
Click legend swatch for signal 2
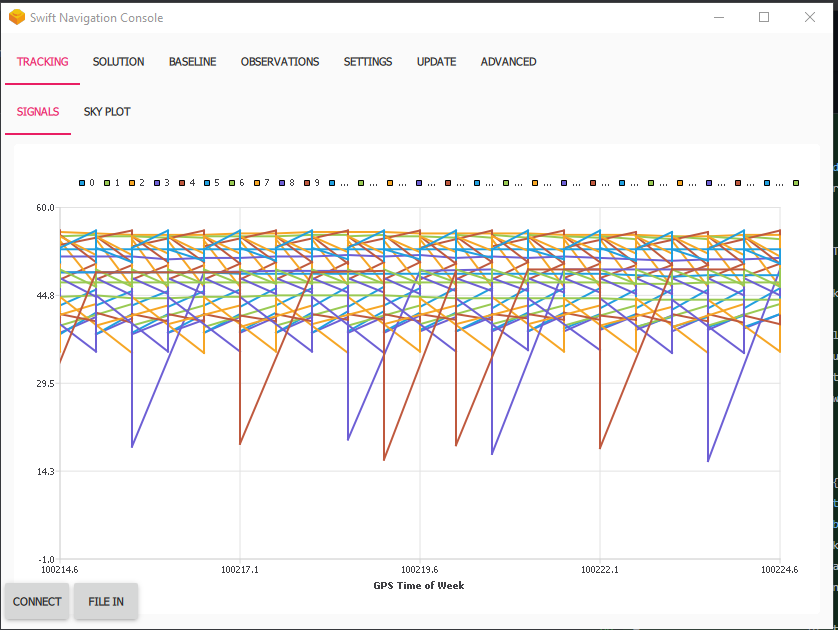click(132, 183)
